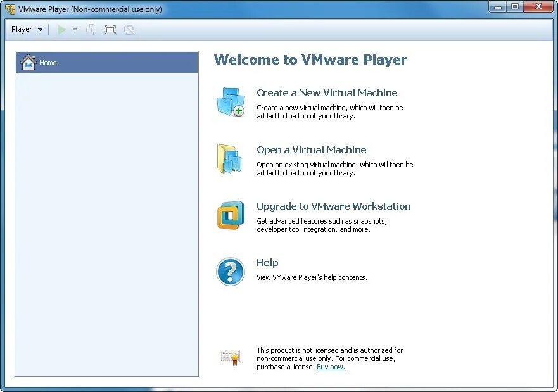Image resolution: width=558 pixels, height=392 pixels.
Task: Follow the Buy now link
Action: point(331,367)
